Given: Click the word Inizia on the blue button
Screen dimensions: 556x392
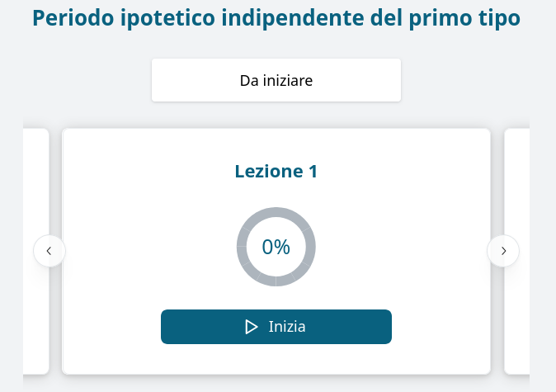Looking at the screenshot, I should pos(287,327).
